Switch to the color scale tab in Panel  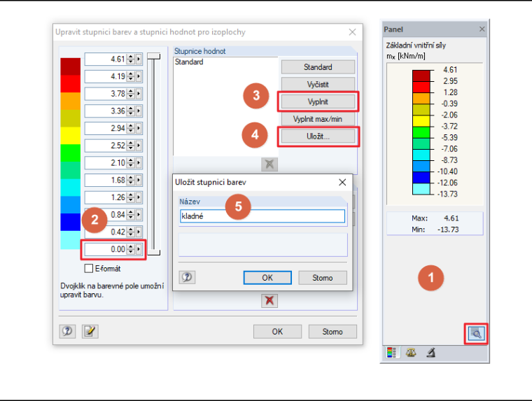click(391, 353)
